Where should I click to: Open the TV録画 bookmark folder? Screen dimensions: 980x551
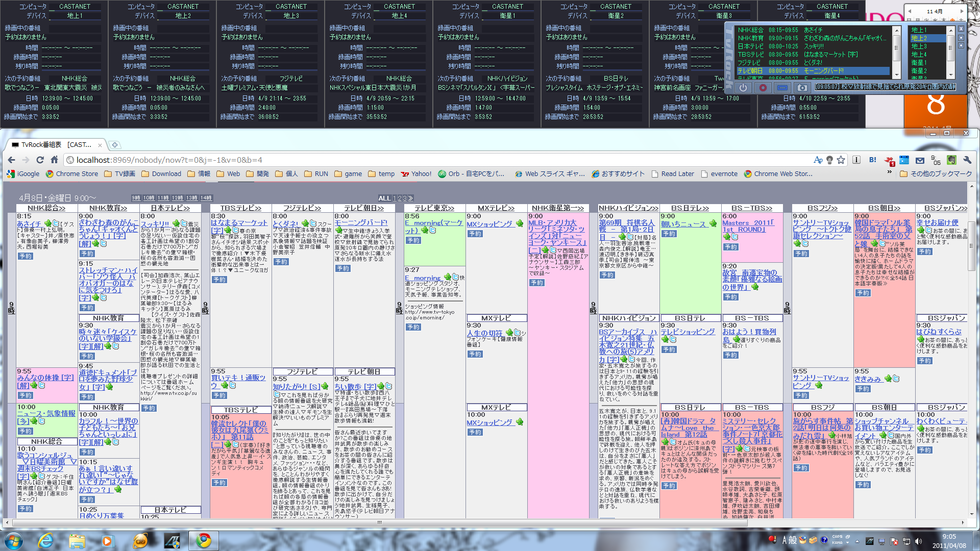(120, 174)
